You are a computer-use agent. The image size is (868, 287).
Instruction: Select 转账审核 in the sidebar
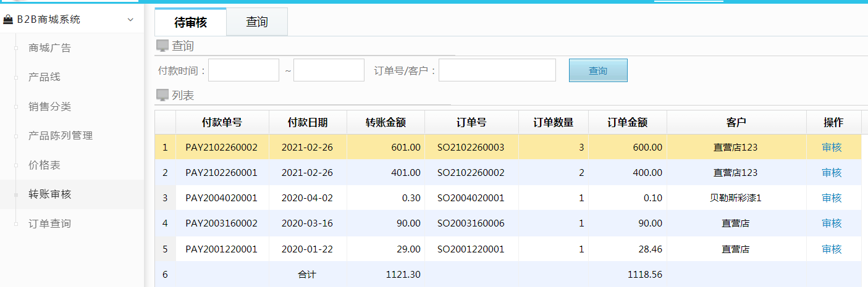coord(49,194)
